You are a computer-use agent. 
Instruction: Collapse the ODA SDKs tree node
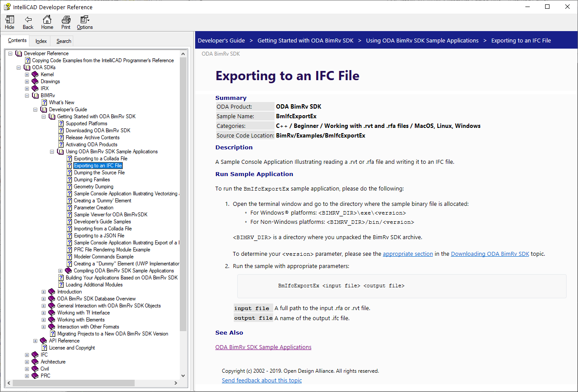18,67
